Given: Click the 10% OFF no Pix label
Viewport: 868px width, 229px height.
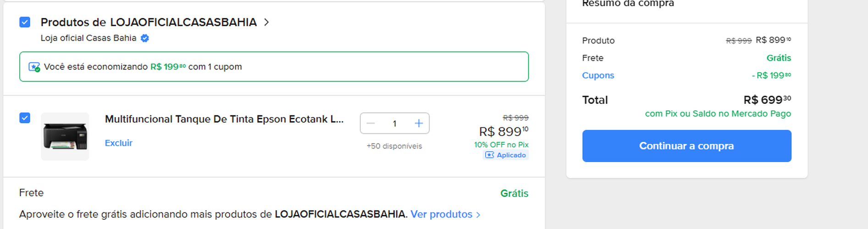Looking at the screenshot, I should [x=501, y=145].
